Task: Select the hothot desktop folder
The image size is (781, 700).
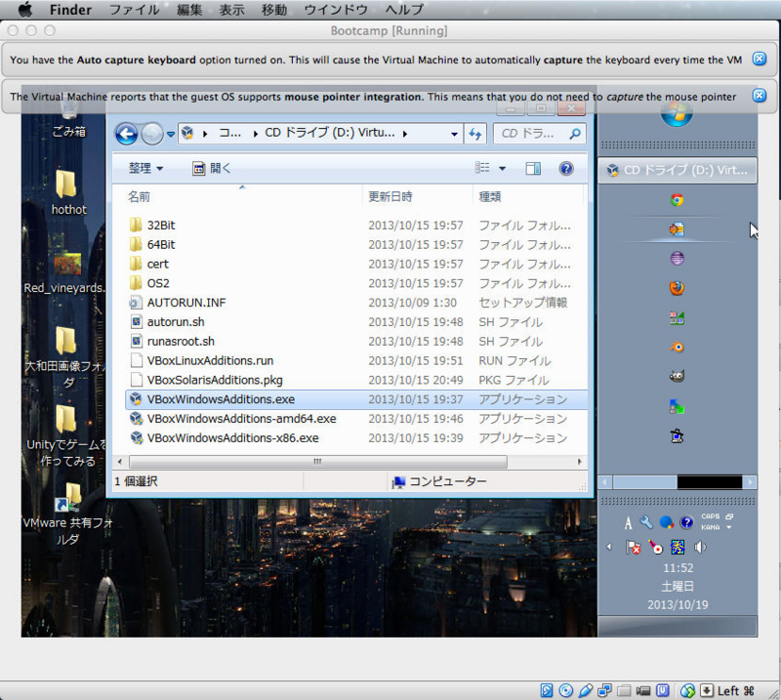Action: coord(66,191)
